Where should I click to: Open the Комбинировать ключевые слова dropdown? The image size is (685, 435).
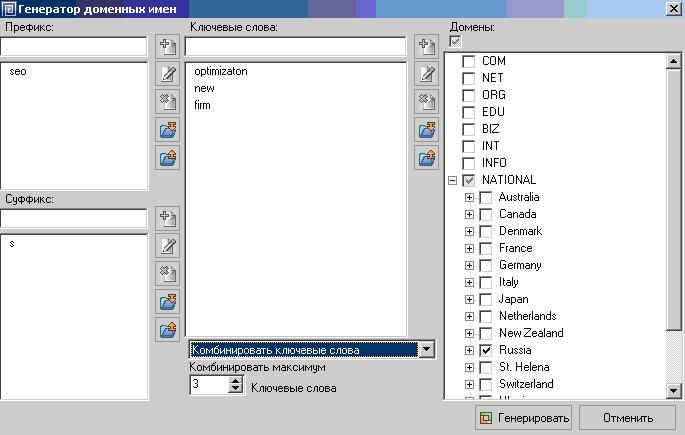[427, 349]
